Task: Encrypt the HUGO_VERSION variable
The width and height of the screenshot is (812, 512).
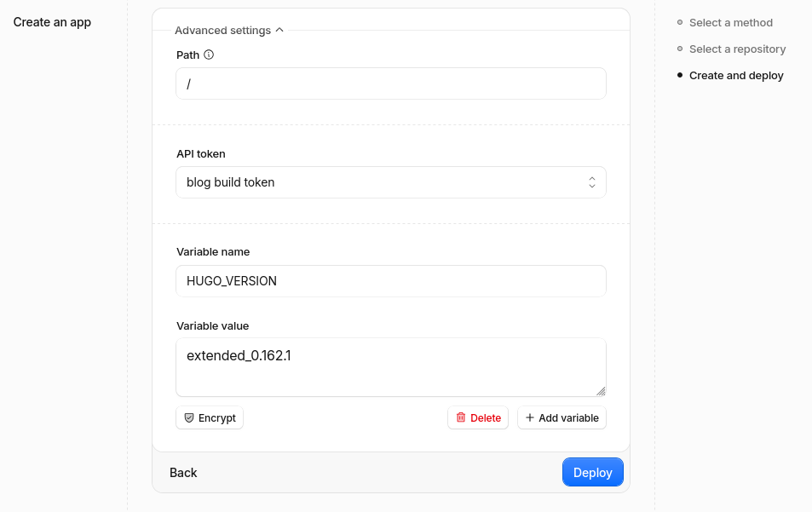Action: 210,417
